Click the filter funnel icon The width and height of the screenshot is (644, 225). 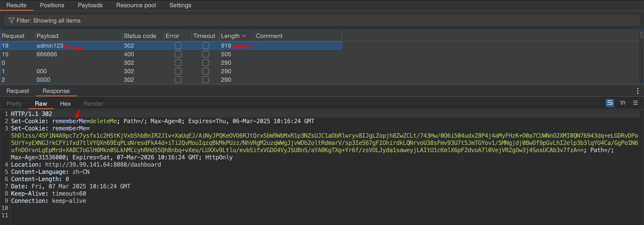click(x=11, y=20)
